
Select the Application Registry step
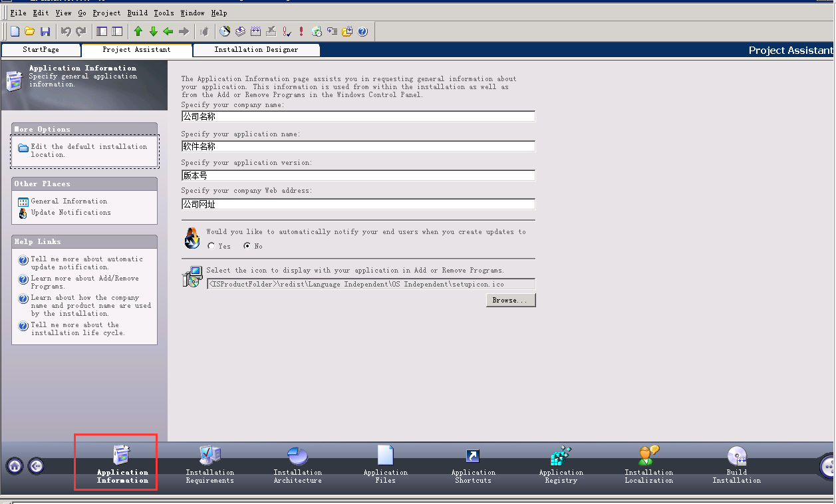[x=561, y=465]
